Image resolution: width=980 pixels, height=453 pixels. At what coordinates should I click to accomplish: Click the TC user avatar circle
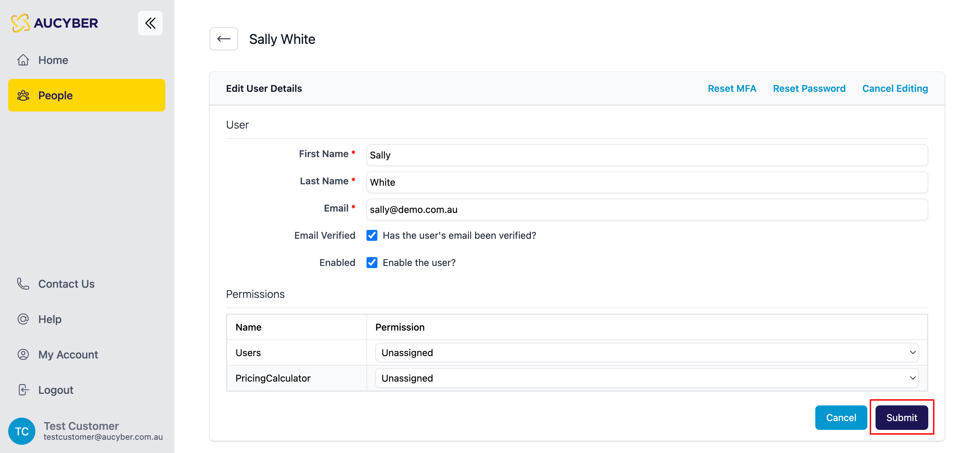[x=22, y=431]
